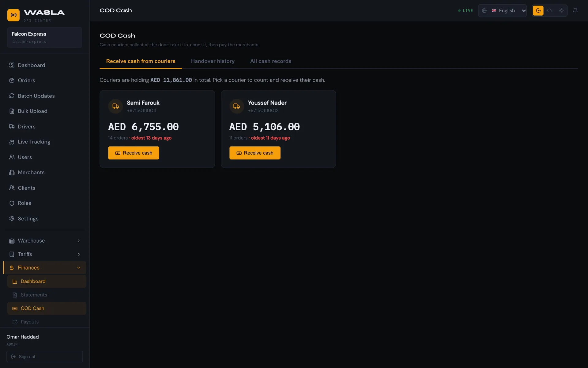Viewport: 588px width, 368px height.
Task: Open Merchants page
Action: tap(45, 172)
